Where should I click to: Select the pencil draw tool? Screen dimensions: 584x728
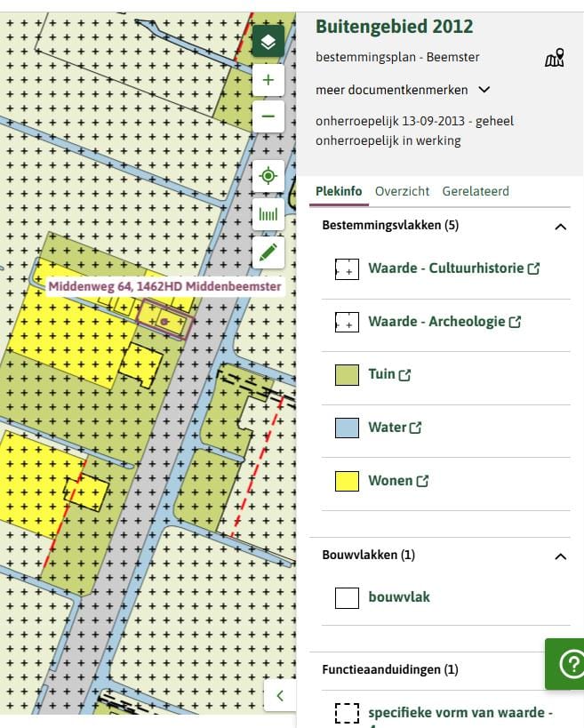click(x=268, y=252)
